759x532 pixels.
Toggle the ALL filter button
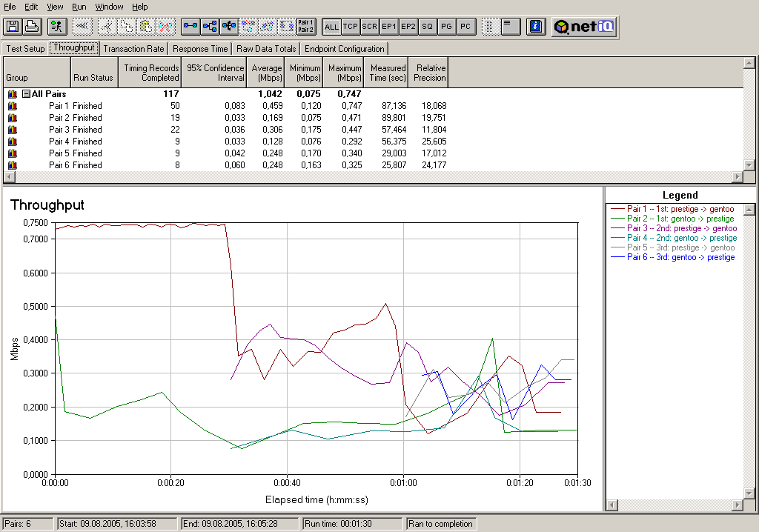331,27
